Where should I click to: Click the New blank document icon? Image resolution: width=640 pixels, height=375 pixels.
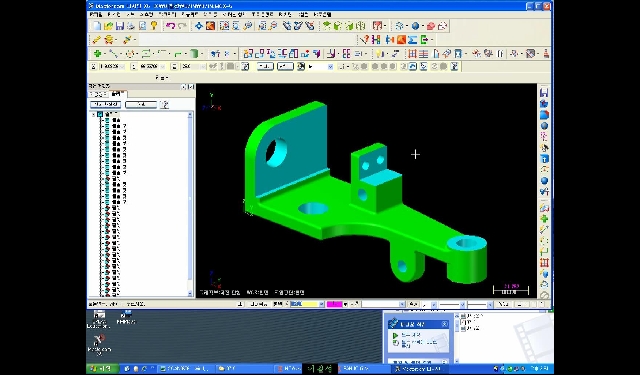(97, 26)
